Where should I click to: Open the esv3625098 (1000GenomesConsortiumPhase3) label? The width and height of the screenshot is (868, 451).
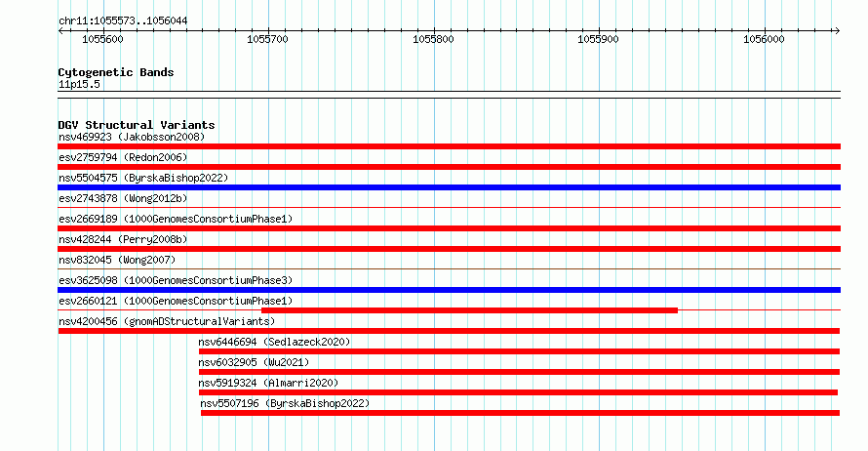coord(176,280)
